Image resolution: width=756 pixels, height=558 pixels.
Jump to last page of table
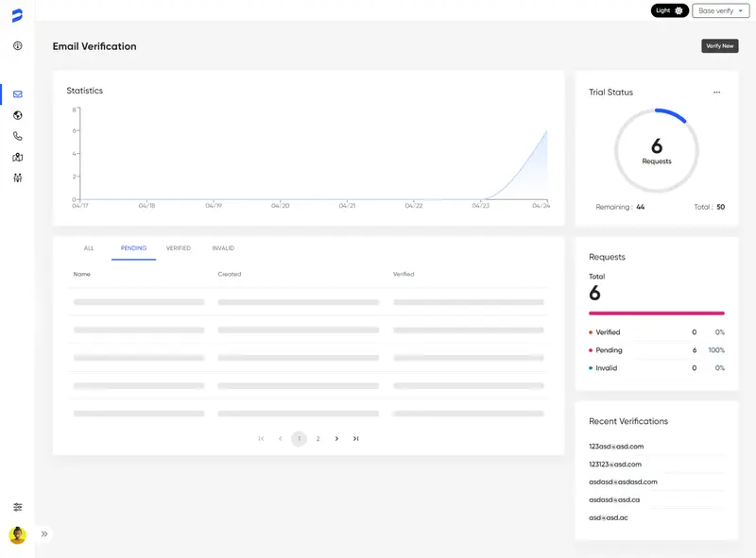pyautogui.click(x=356, y=439)
